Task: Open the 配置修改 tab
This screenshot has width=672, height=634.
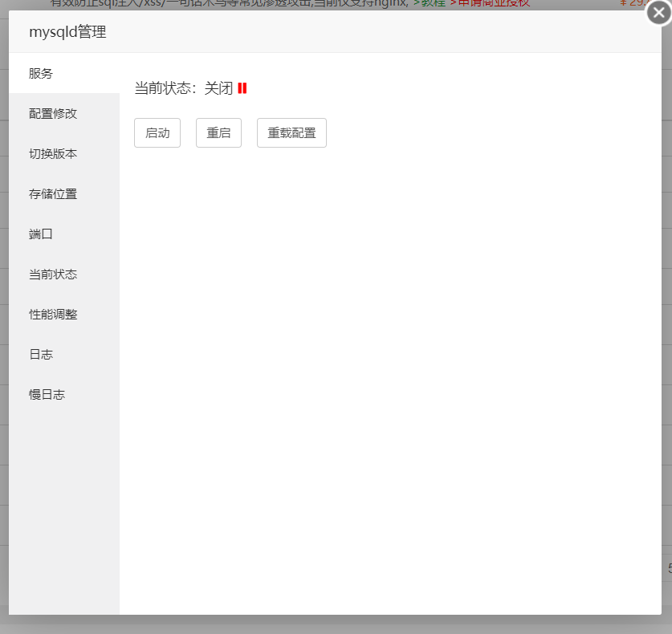Action: click(64, 113)
